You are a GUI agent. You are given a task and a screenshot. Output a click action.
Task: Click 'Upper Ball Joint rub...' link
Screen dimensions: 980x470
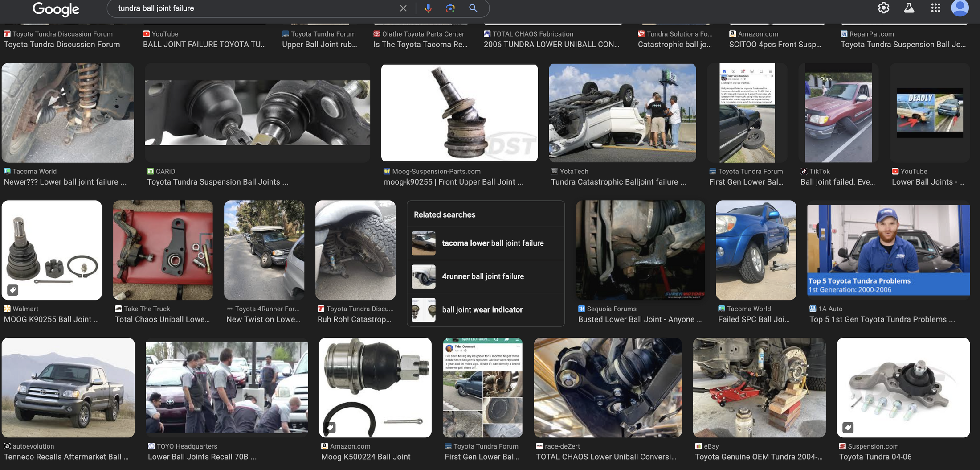pos(319,45)
